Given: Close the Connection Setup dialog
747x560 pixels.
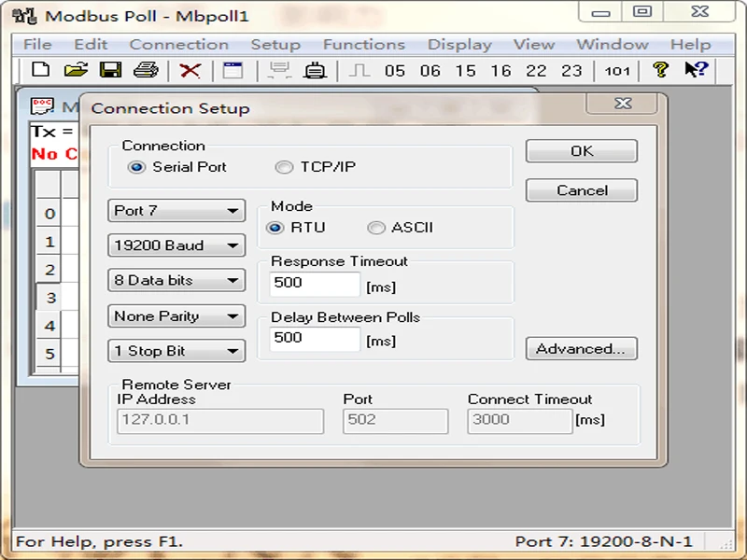Looking at the screenshot, I should (622, 104).
